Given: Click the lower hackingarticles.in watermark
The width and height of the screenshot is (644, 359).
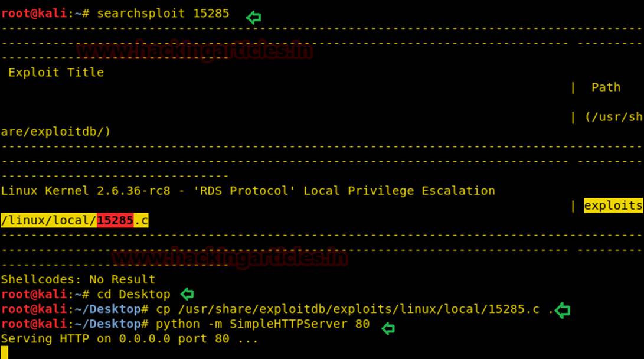Looking at the screenshot, I should [230, 257].
